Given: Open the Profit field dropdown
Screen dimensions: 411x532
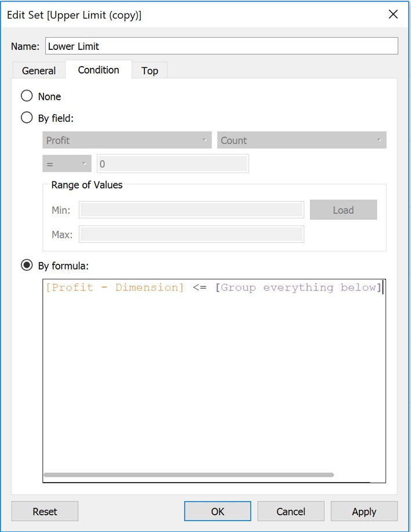Looking at the screenshot, I should [x=127, y=140].
